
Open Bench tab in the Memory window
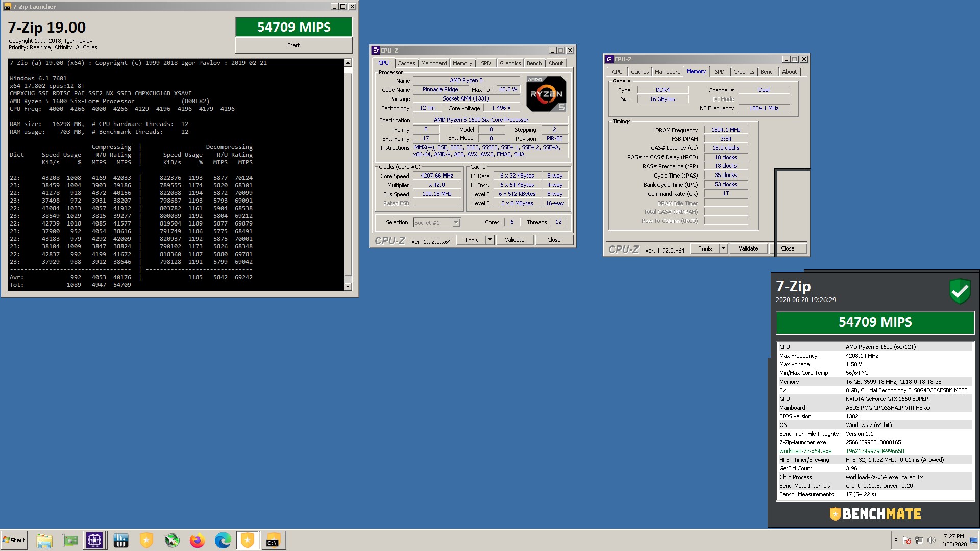click(x=768, y=72)
